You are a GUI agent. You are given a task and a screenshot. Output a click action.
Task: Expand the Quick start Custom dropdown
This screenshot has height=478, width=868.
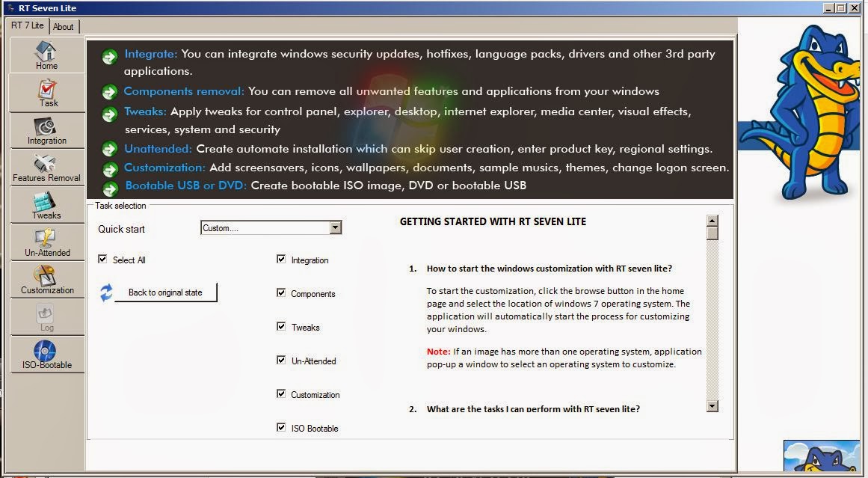tap(335, 227)
